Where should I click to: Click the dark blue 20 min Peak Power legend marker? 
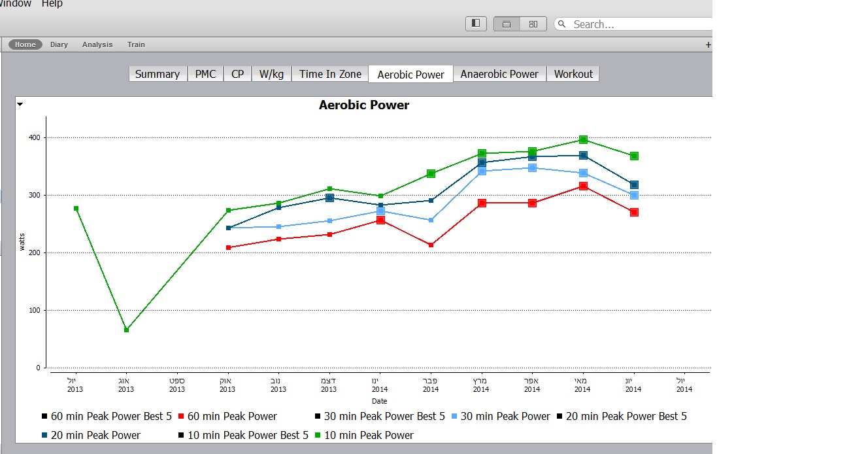[44, 435]
